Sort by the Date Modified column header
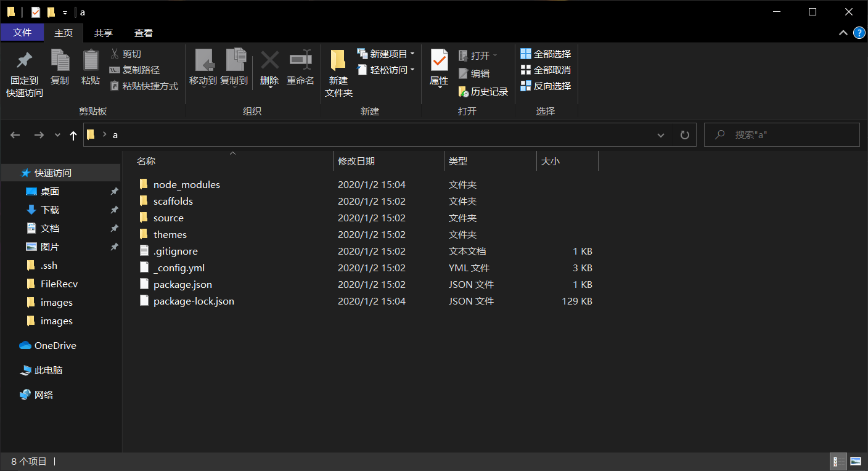The height and width of the screenshot is (471, 868). [x=356, y=162]
